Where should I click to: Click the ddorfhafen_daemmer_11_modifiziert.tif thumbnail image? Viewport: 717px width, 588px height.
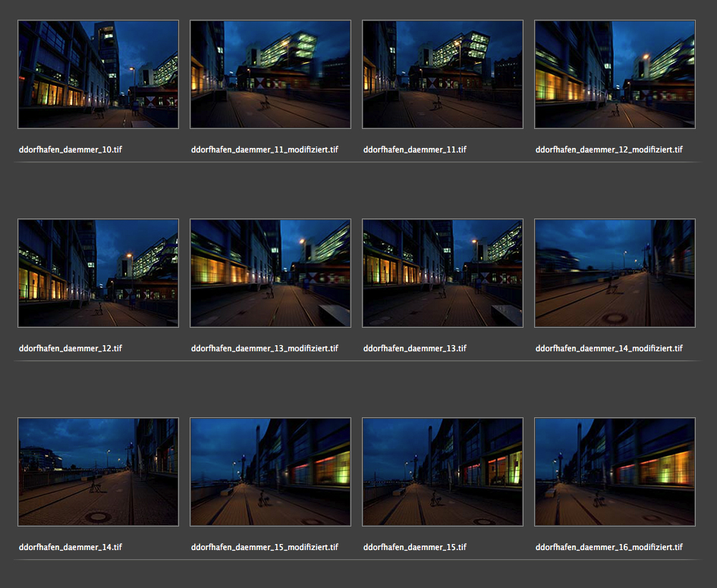click(270, 74)
